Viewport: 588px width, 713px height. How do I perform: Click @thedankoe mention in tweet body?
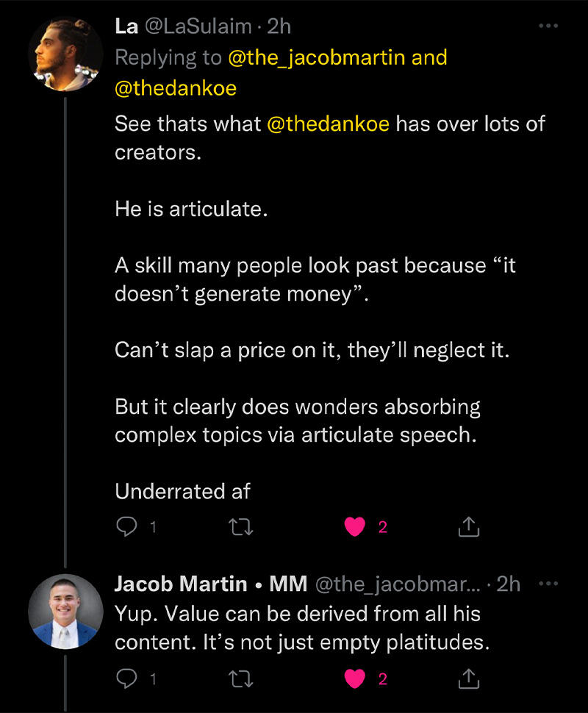point(328,123)
